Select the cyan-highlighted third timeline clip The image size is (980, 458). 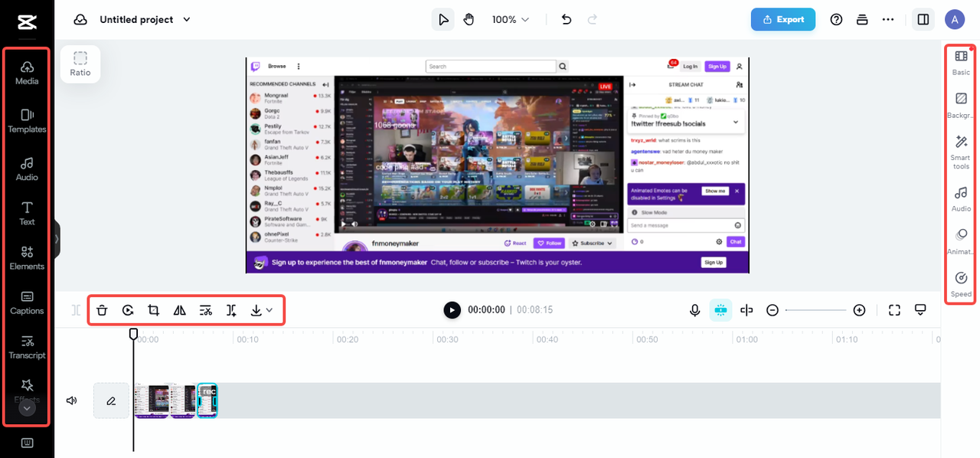coord(207,401)
